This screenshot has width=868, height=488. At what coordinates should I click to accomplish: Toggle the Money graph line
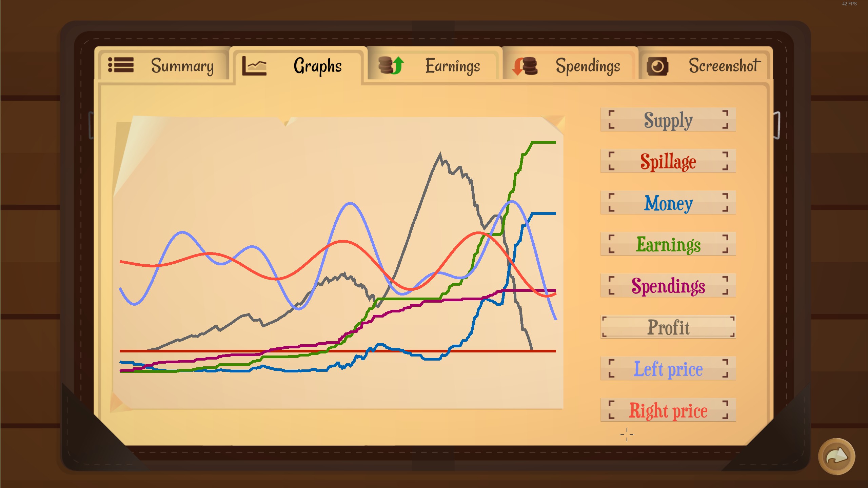[668, 203]
